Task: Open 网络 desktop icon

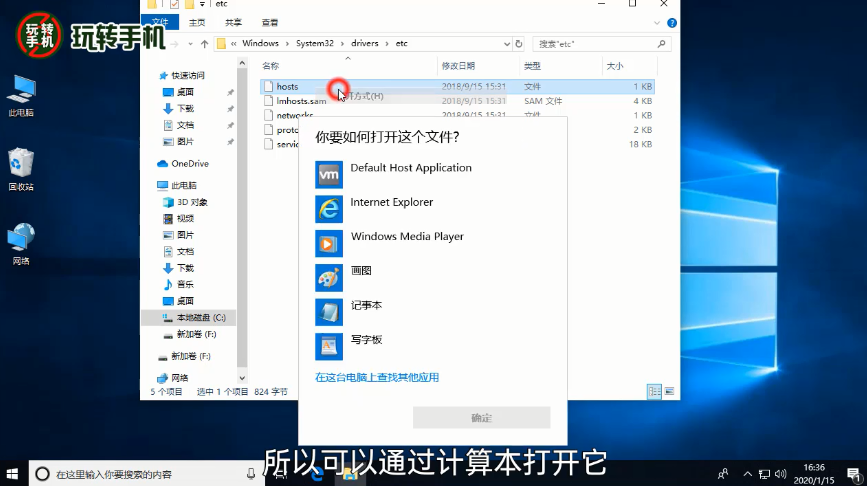Action: (21, 244)
